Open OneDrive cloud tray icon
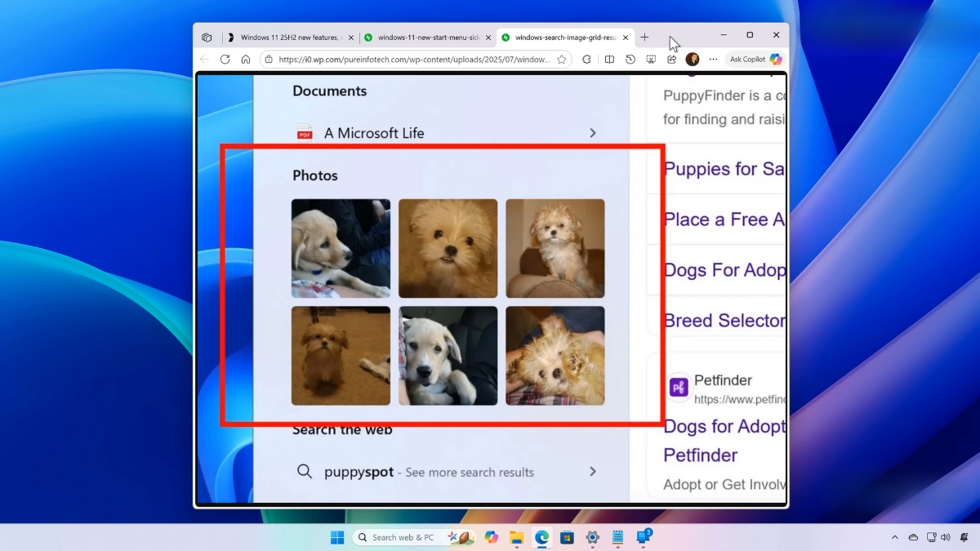 tap(914, 537)
